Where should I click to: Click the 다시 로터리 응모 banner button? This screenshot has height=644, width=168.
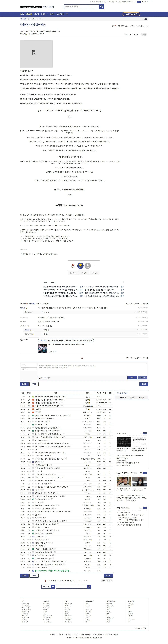pos(131,14)
